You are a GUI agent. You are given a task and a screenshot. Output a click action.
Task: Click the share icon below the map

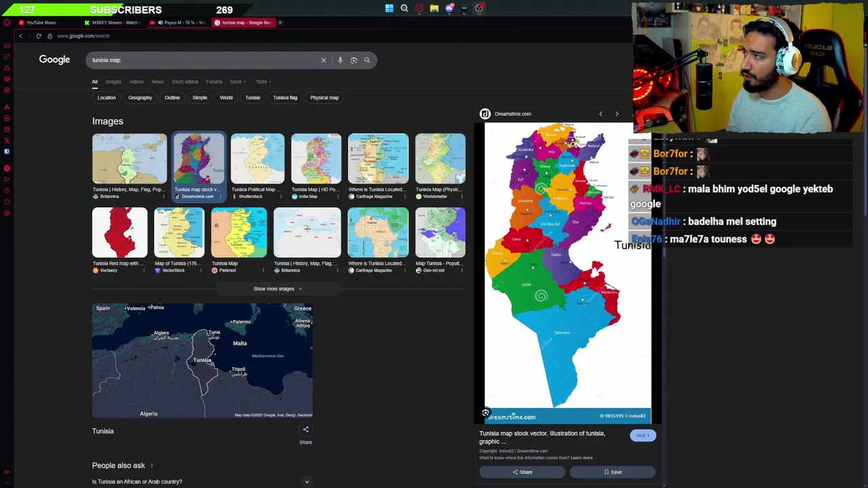pos(306,430)
